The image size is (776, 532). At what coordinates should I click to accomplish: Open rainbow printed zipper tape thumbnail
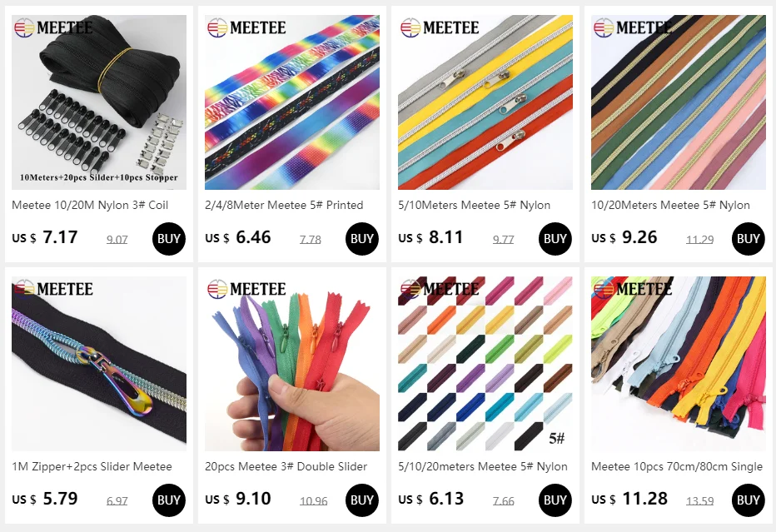pyautogui.click(x=292, y=102)
